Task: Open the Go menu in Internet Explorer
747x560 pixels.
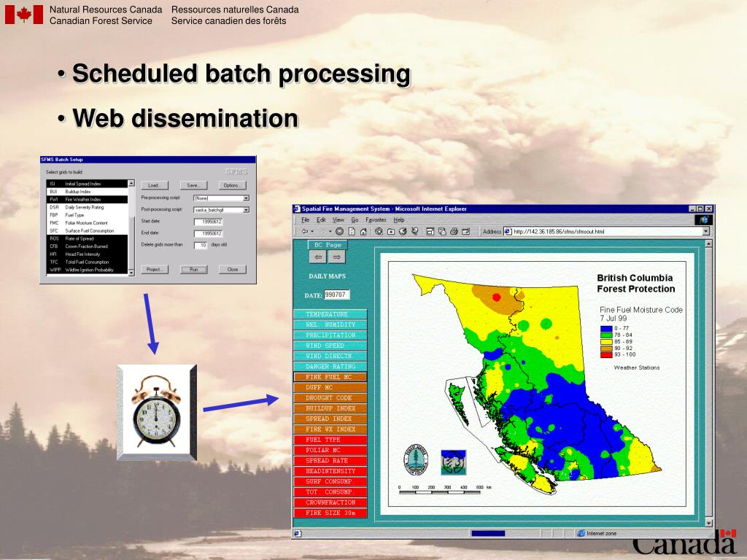Action: 355,220
